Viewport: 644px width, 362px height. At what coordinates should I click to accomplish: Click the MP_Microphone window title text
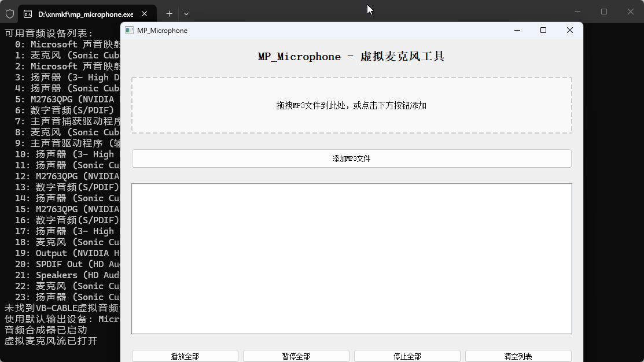click(x=162, y=30)
